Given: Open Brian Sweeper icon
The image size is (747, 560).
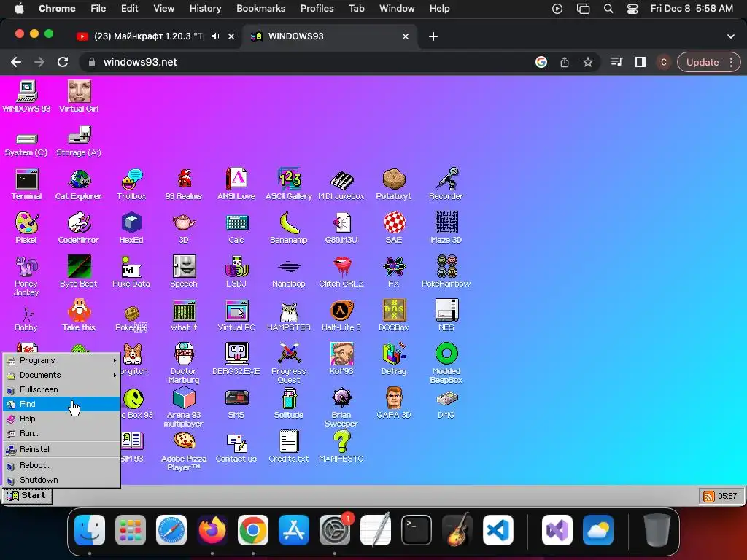Looking at the screenshot, I should tap(341, 407).
